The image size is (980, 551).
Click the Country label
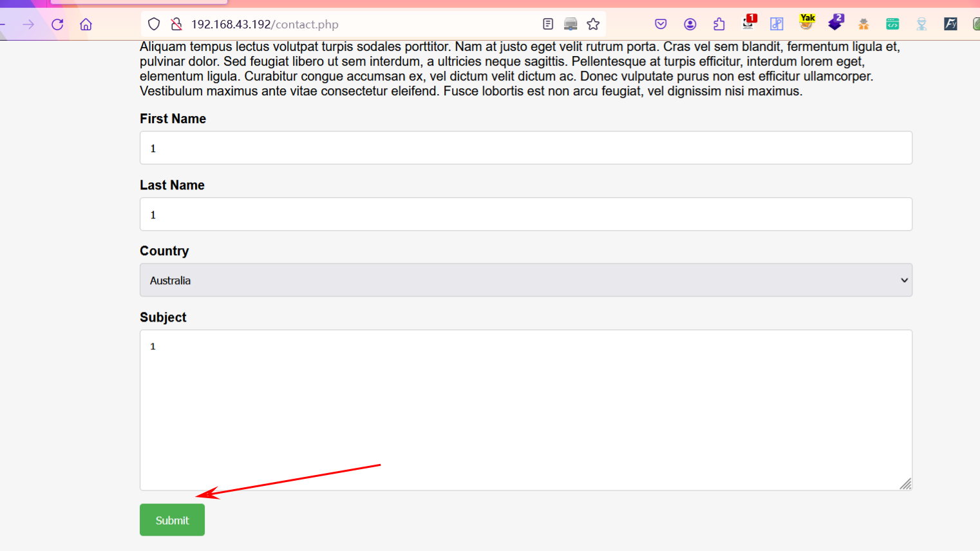coord(164,251)
